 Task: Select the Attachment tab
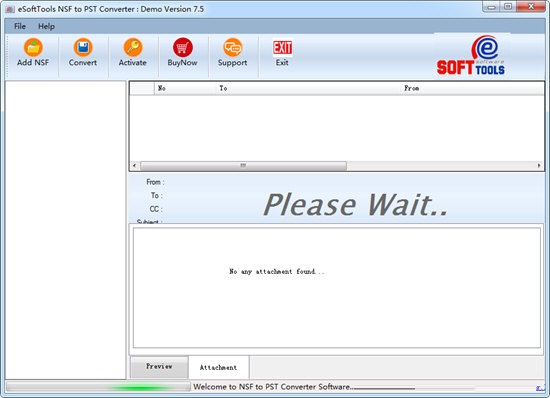point(219,367)
